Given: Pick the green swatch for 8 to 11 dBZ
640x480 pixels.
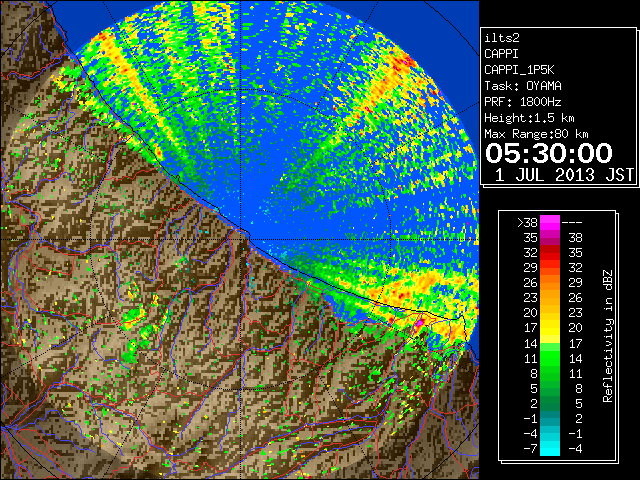Looking at the screenshot, I should click(x=550, y=373).
